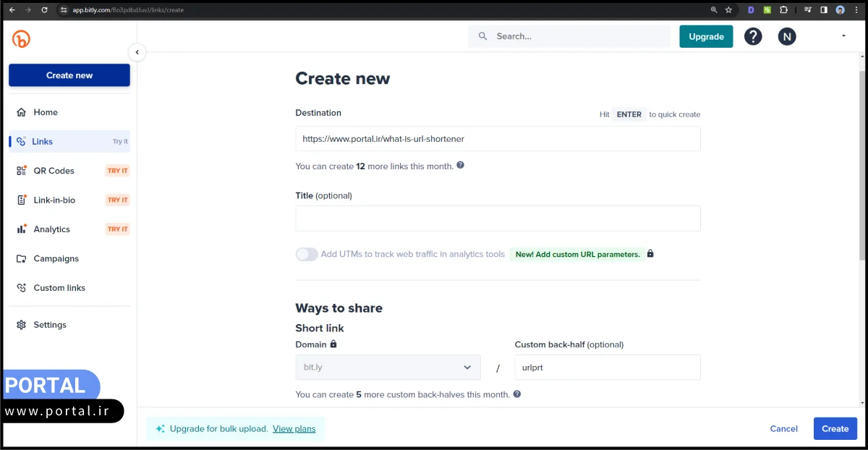Expand the bit.ly domain dropdown
The width and height of the screenshot is (868, 450).
[388, 368]
